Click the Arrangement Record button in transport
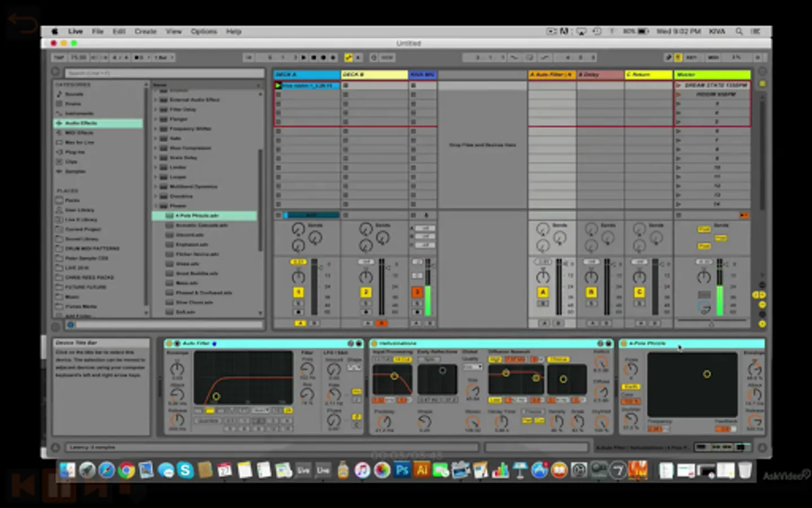812x508 pixels. pos(324,58)
